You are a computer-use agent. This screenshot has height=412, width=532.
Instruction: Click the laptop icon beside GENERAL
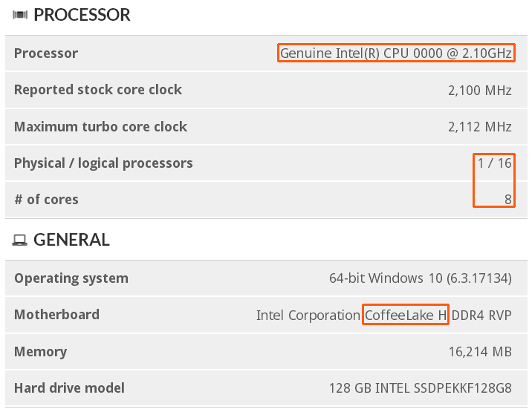[x=20, y=240]
